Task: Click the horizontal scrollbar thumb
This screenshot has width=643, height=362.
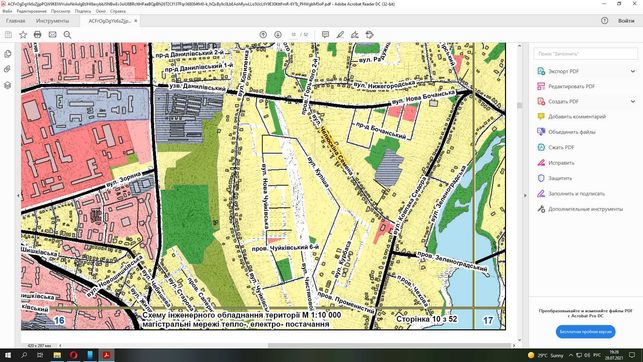Action: (390, 345)
